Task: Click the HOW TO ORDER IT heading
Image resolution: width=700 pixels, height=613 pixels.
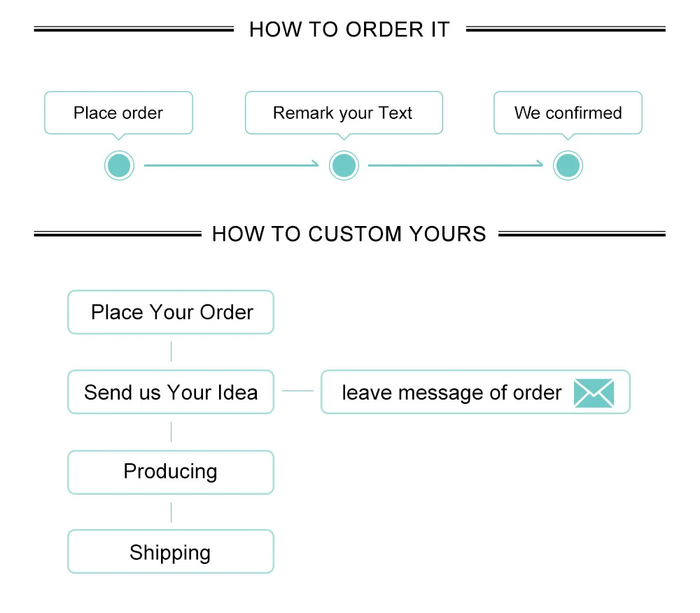Action: tap(349, 29)
